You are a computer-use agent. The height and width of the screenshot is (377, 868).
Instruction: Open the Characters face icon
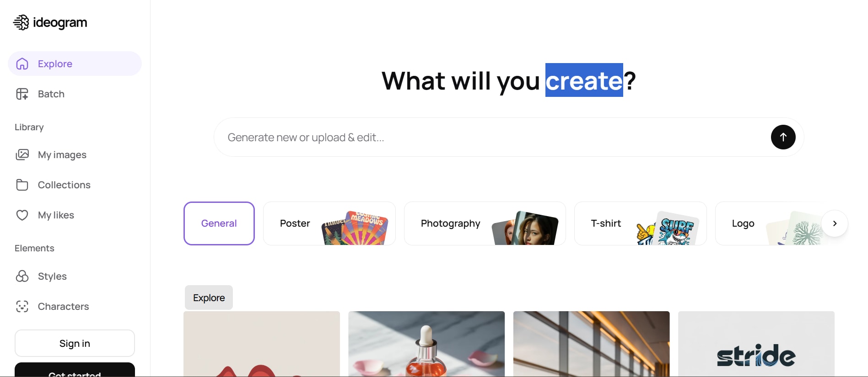point(22,307)
